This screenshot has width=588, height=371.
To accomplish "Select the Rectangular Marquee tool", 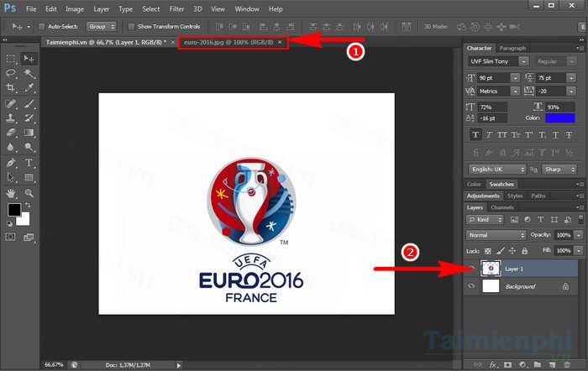I will click(x=11, y=59).
